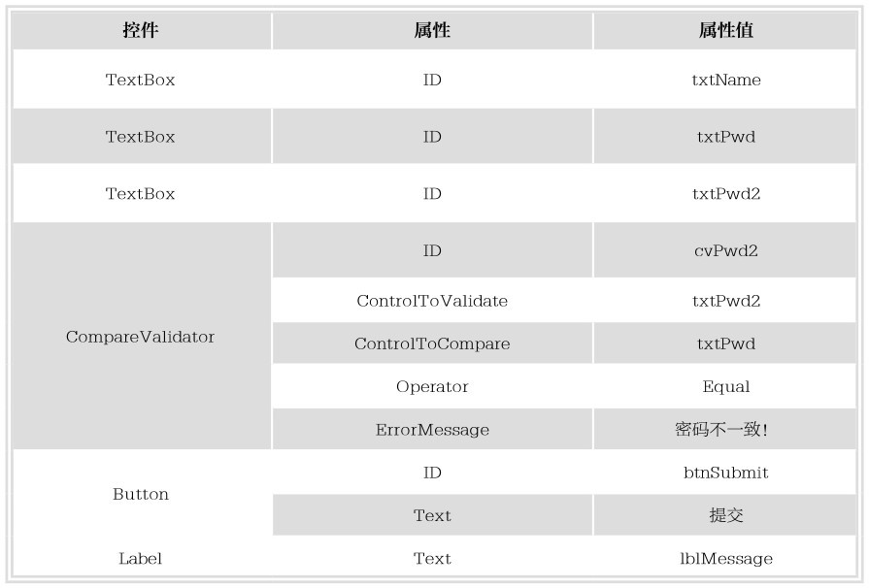Select the ErrorMessage property cell
The height and width of the screenshot is (588, 869).
coord(432,429)
